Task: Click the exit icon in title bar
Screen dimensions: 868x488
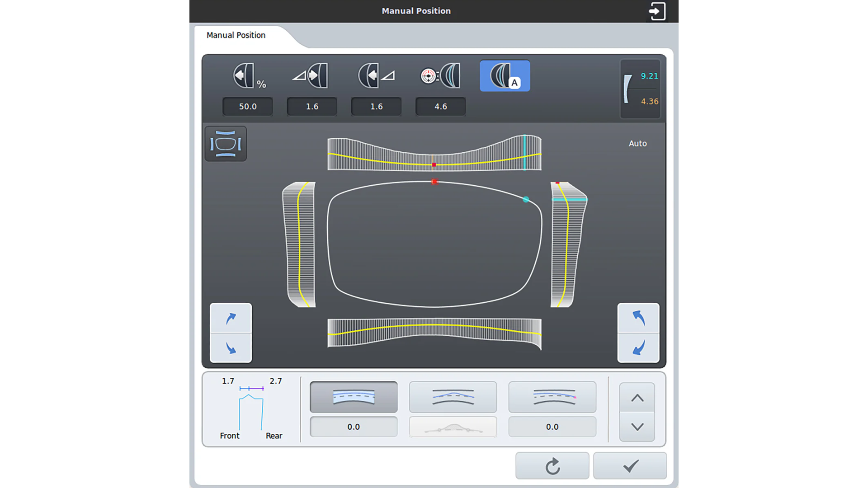Action: click(657, 11)
